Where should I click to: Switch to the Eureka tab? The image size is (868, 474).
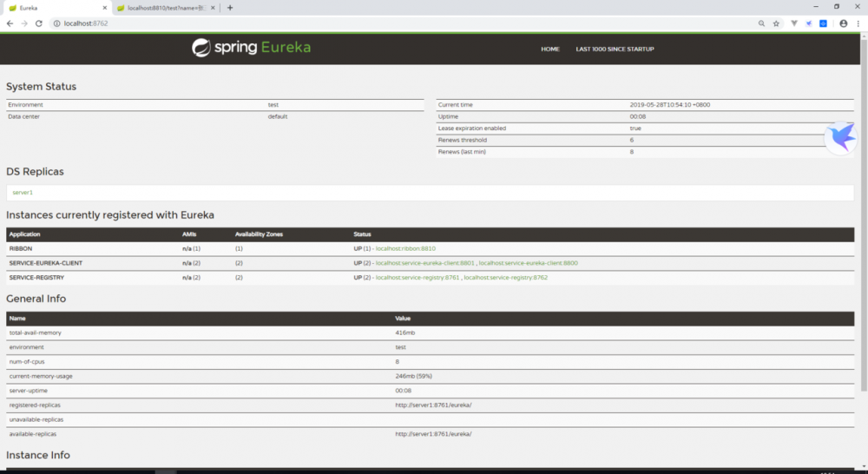tap(56, 8)
